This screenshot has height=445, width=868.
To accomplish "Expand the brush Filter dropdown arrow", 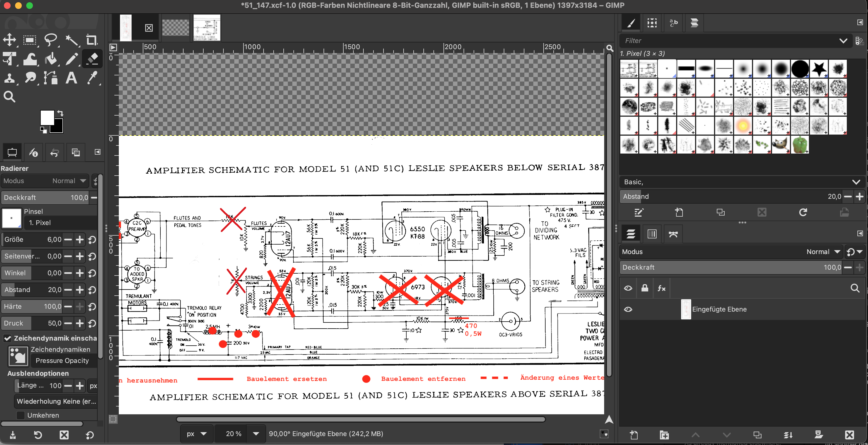I will tap(843, 41).
